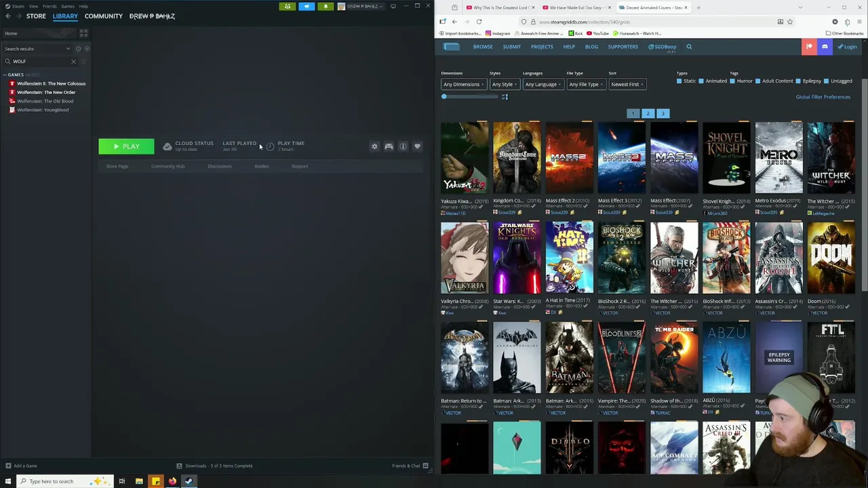The height and width of the screenshot is (488, 868).
Task: Open BROWSE on SteamGridDB navbar
Action: 483,47
